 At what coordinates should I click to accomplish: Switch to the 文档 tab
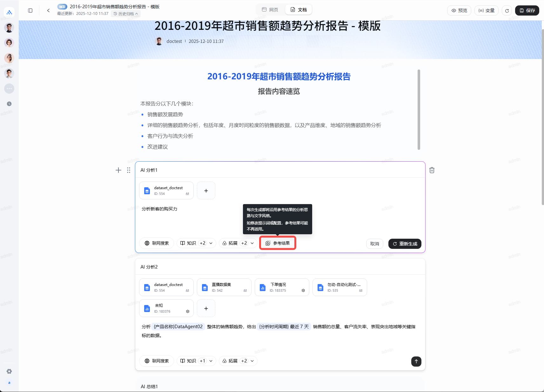(299, 10)
